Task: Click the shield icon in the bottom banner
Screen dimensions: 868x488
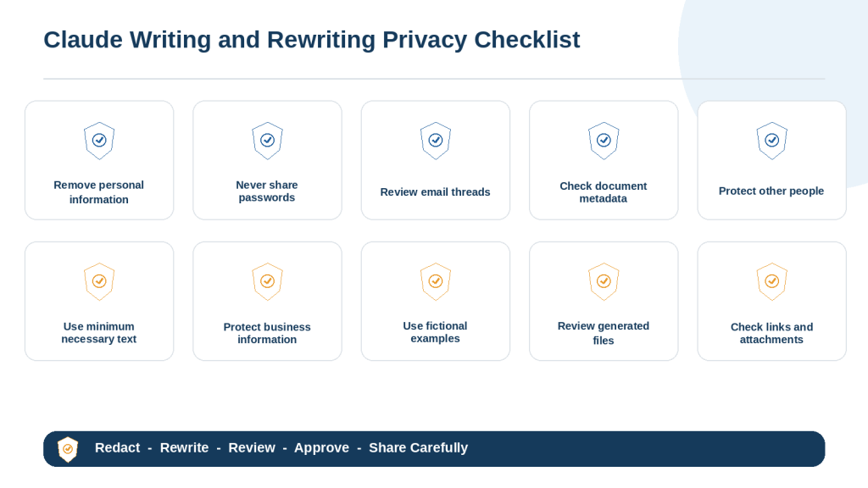Action: point(68,449)
